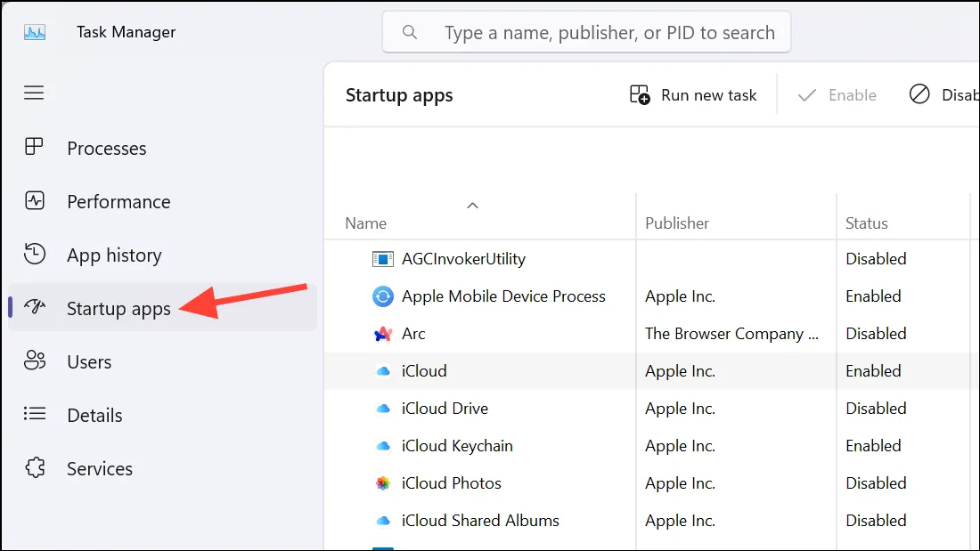Click Disabled status of Arc
The height and width of the screenshot is (551, 980).
876,334
